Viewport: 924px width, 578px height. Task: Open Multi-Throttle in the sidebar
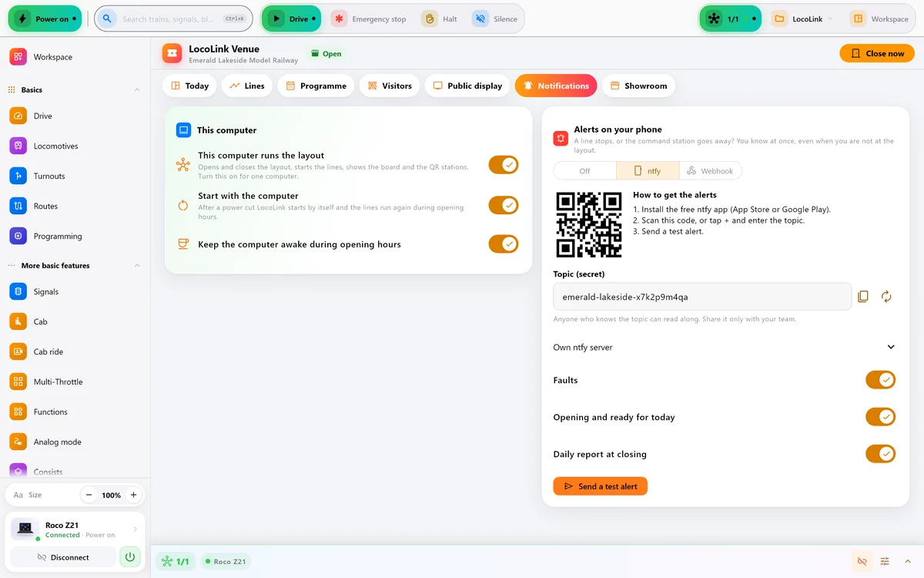click(75, 381)
